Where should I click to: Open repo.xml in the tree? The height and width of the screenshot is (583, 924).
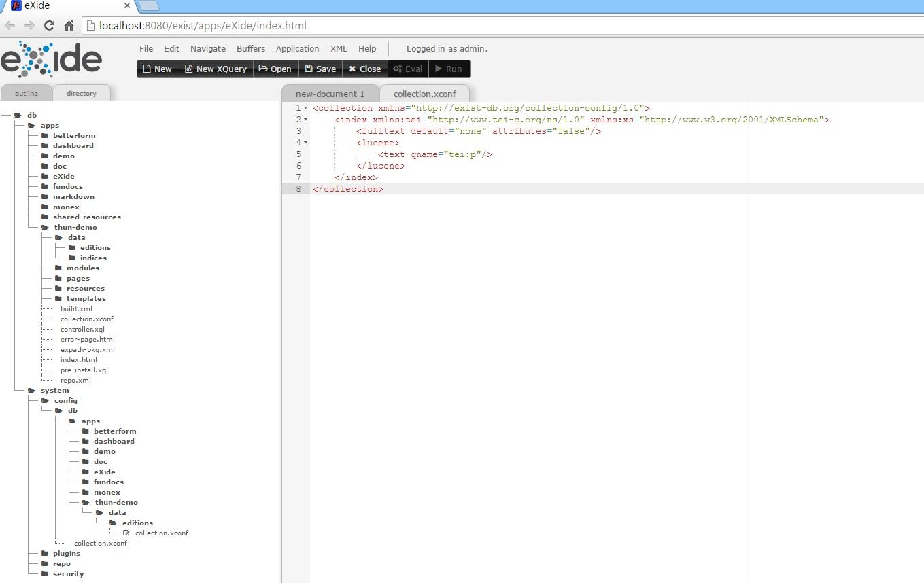click(x=75, y=380)
